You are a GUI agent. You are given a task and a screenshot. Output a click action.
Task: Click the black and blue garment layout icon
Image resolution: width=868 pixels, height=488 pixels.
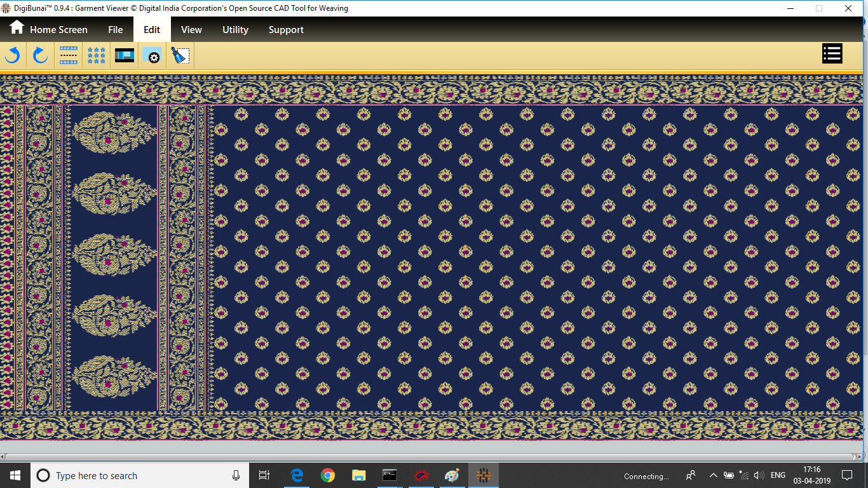tap(125, 56)
